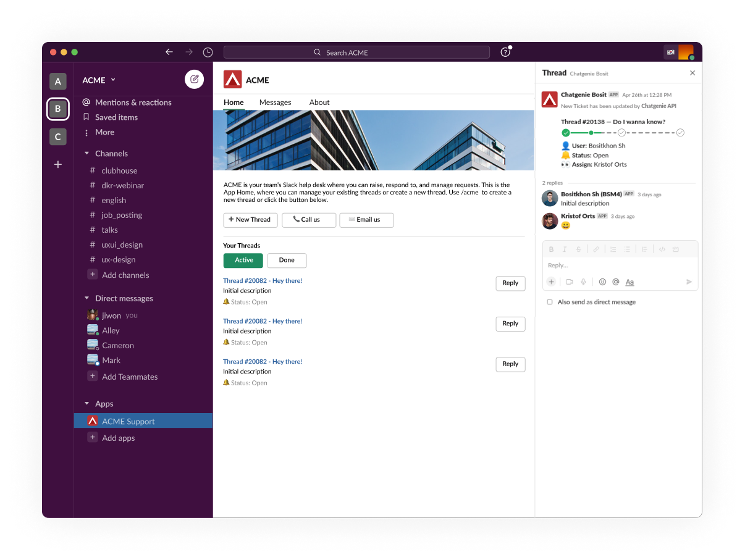Viewport: 745px width, 560px height.
Task: Go forward with the history arrow
Action: coord(189,52)
